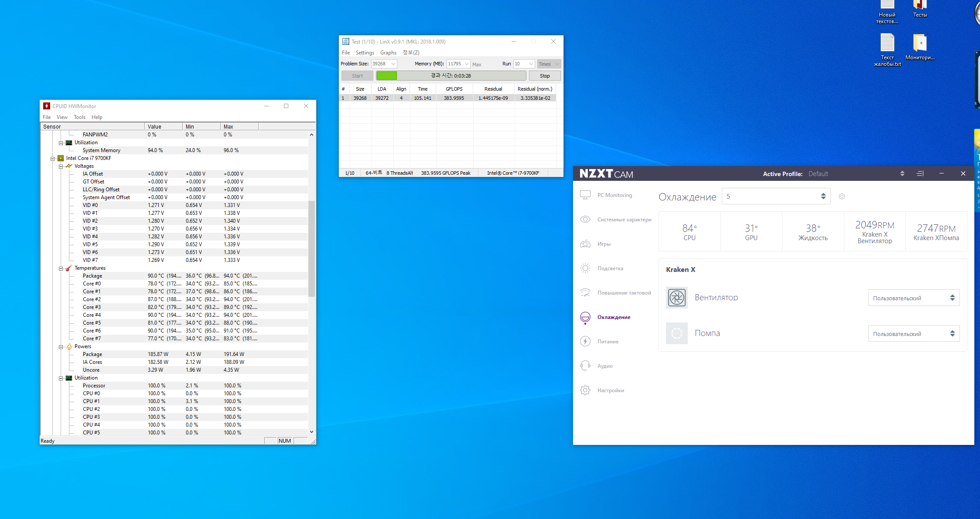Collapse the Temperatures tree node in HWMonitor

(61, 268)
